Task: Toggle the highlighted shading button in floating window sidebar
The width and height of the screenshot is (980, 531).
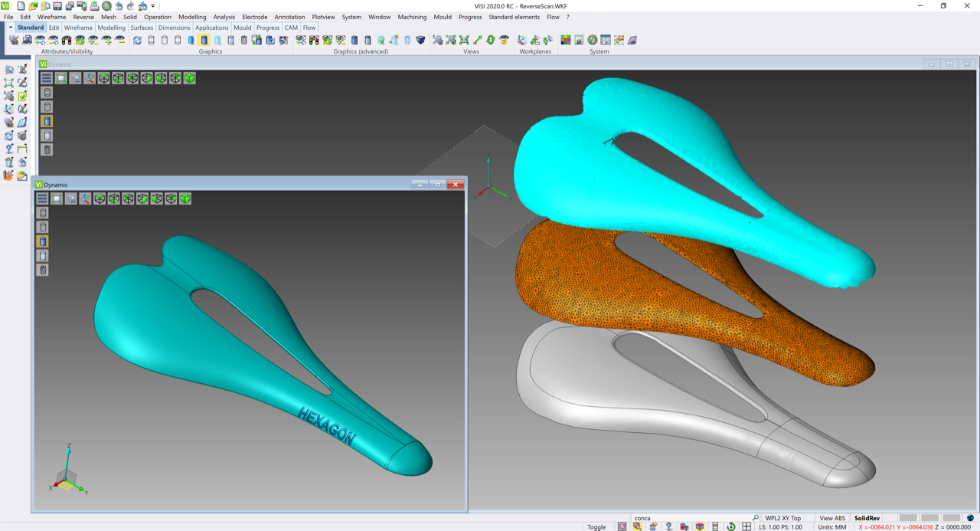Action: pyautogui.click(x=43, y=241)
